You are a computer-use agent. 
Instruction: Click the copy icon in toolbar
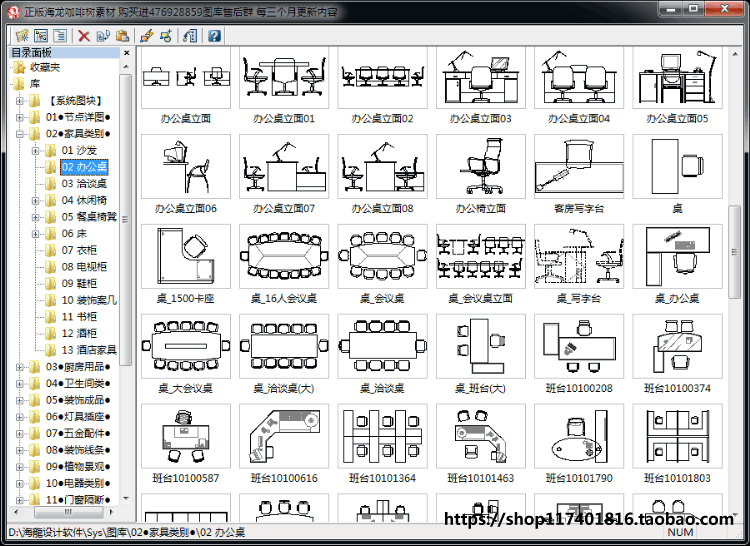pyautogui.click(x=103, y=36)
